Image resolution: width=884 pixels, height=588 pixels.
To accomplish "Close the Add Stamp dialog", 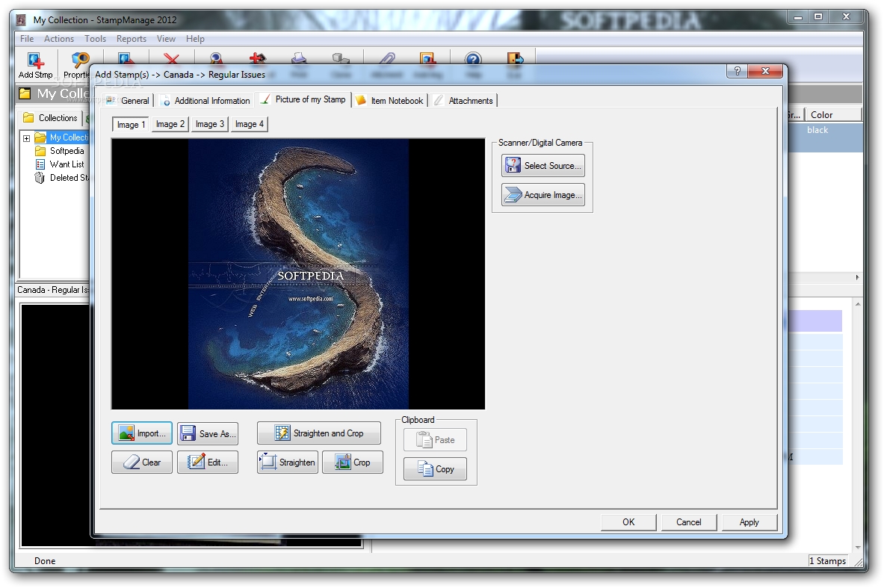I will 765,71.
